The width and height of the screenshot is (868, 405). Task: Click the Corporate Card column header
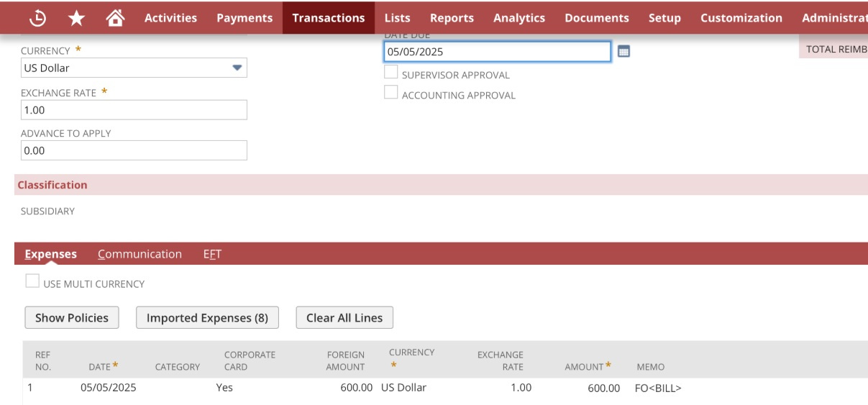click(x=250, y=360)
